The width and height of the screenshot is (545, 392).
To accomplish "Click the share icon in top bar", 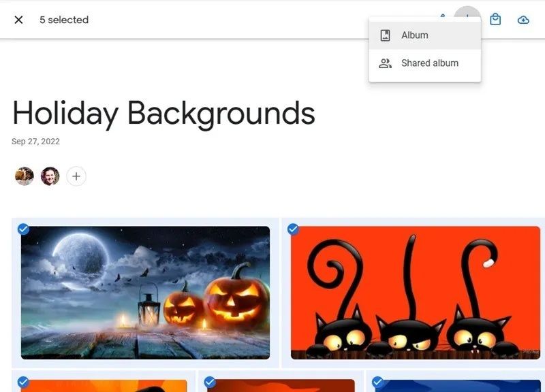I will tap(442, 16).
